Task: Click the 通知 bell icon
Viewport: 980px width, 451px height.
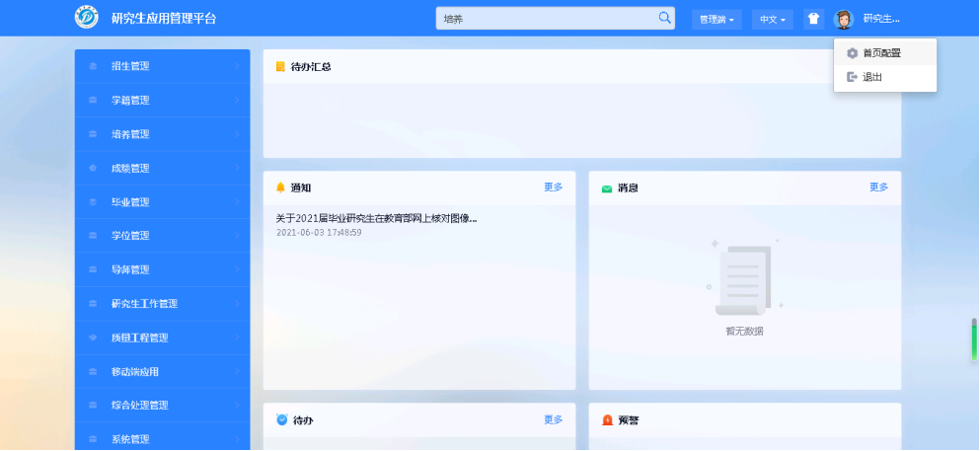Action: click(280, 188)
